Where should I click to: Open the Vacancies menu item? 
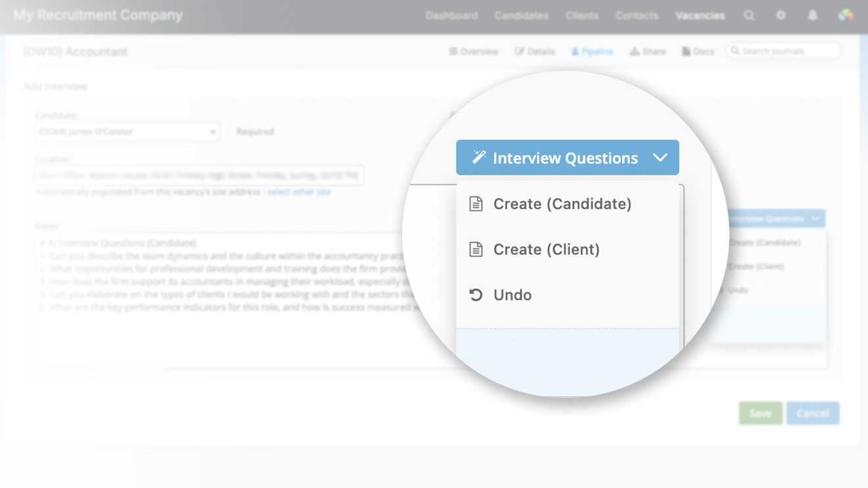tap(700, 14)
